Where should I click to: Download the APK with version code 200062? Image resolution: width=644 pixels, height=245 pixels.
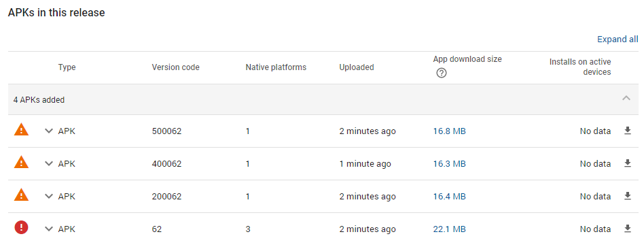[627, 196]
